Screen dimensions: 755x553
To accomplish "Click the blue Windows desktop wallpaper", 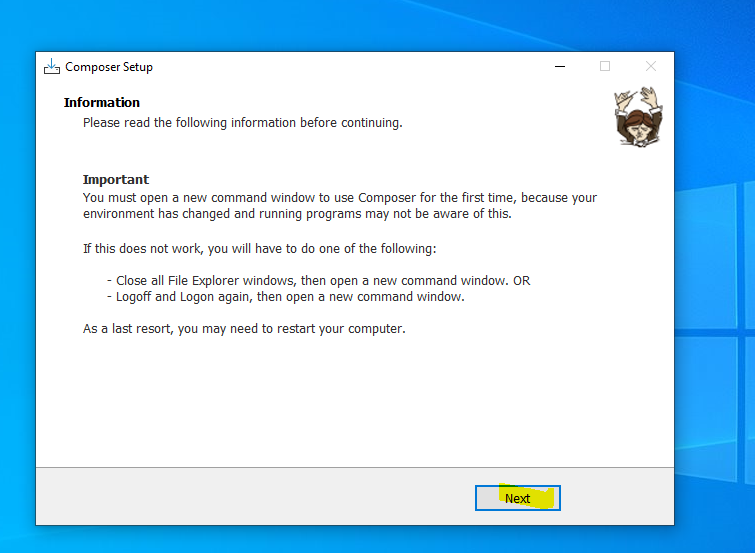I will tap(715, 300).
